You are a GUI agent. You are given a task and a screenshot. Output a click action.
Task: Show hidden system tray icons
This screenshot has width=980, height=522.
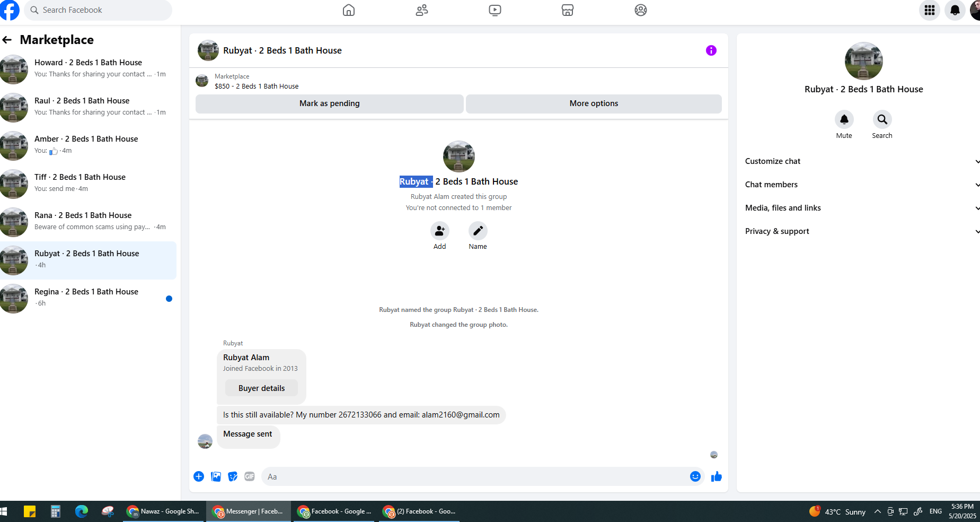pyautogui.click(x=878, y=511)
